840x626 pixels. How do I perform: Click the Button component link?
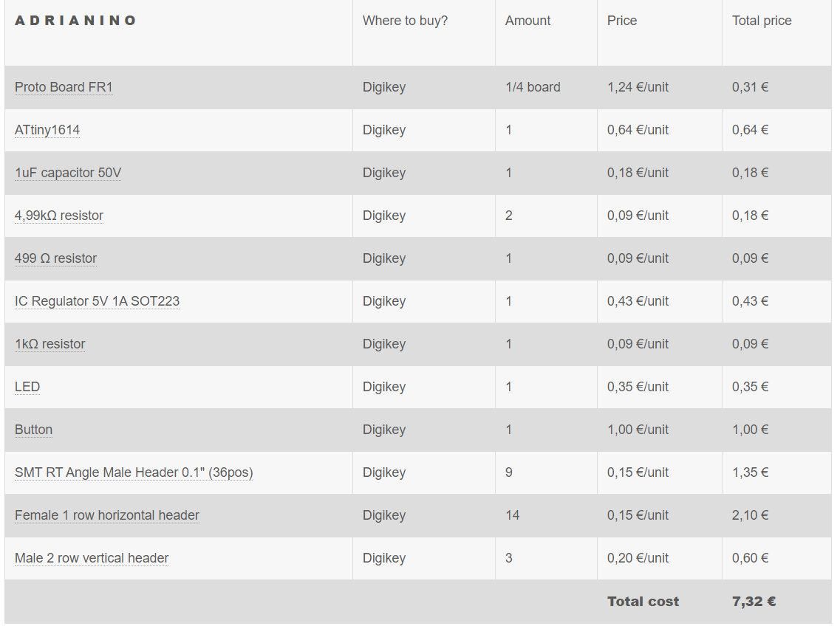point(33,430)
